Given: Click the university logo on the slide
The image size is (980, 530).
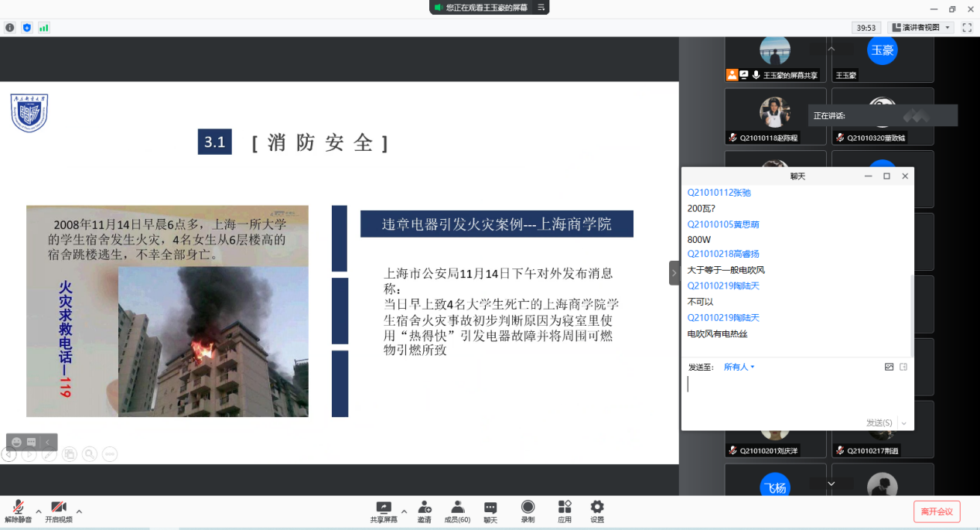Looking at the screenshot, I should coord(29,113).
